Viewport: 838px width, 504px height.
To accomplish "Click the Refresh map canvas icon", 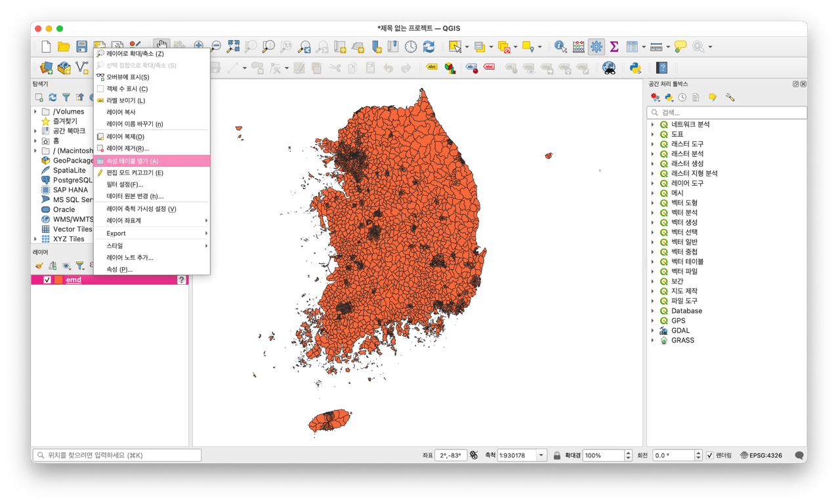I will [x=429, y=47].
